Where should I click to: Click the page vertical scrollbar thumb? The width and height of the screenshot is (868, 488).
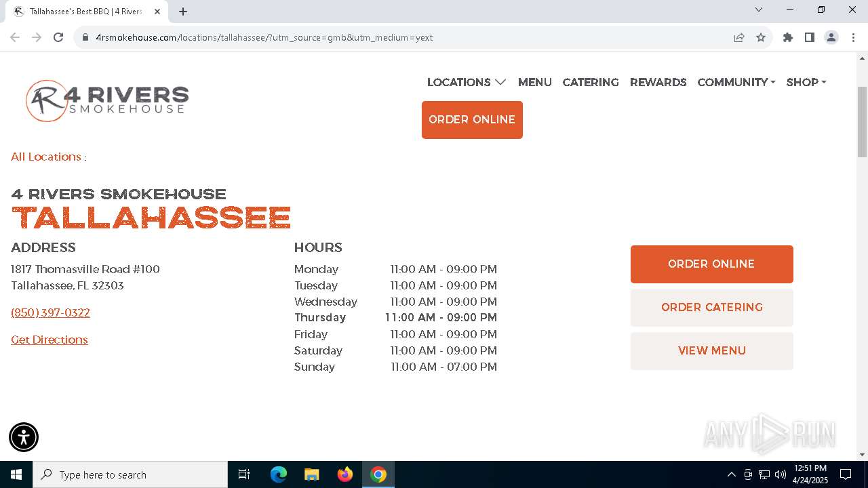pyautogui.click(x=862, y=122)
